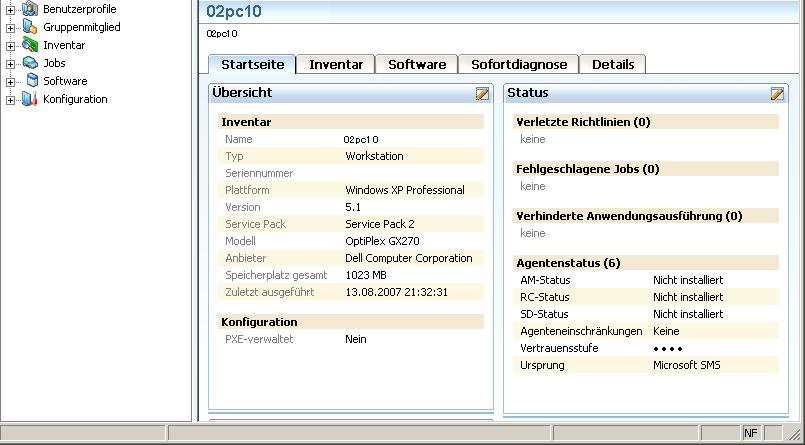805x445 pixels.
Task: Select Jobs label in the tree
Action: coord(54,63)
